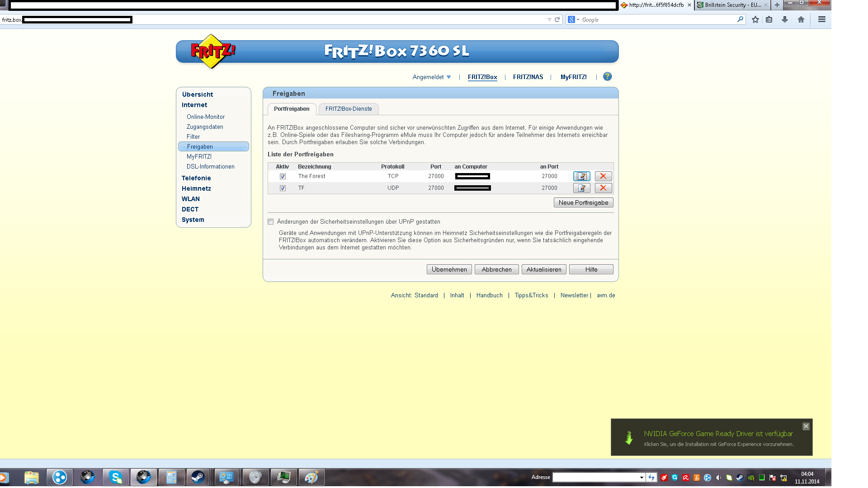Bookmark page with the star icon
This screenshot has height=488, width=868.
(x=755, y=19)
